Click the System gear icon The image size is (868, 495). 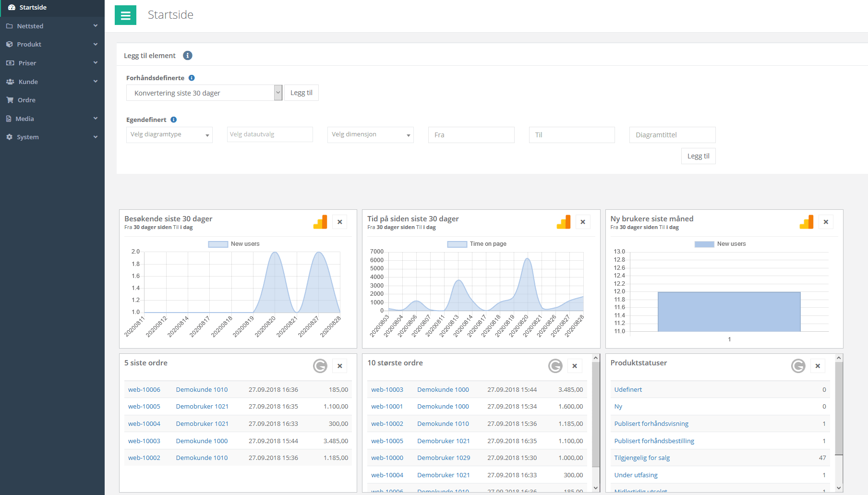(9, 137)
